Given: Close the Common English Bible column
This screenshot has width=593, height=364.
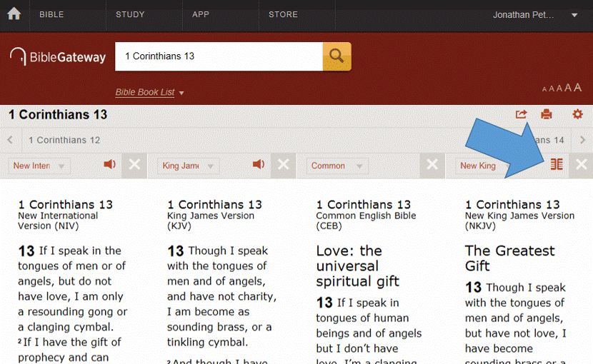Looking at the screenshot, I should pyautogui.click(x=432, y=166).
